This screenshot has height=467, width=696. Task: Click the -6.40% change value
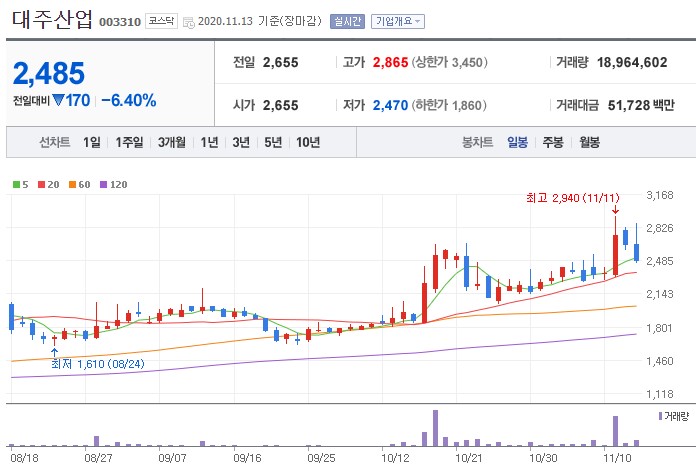point(129,100)
